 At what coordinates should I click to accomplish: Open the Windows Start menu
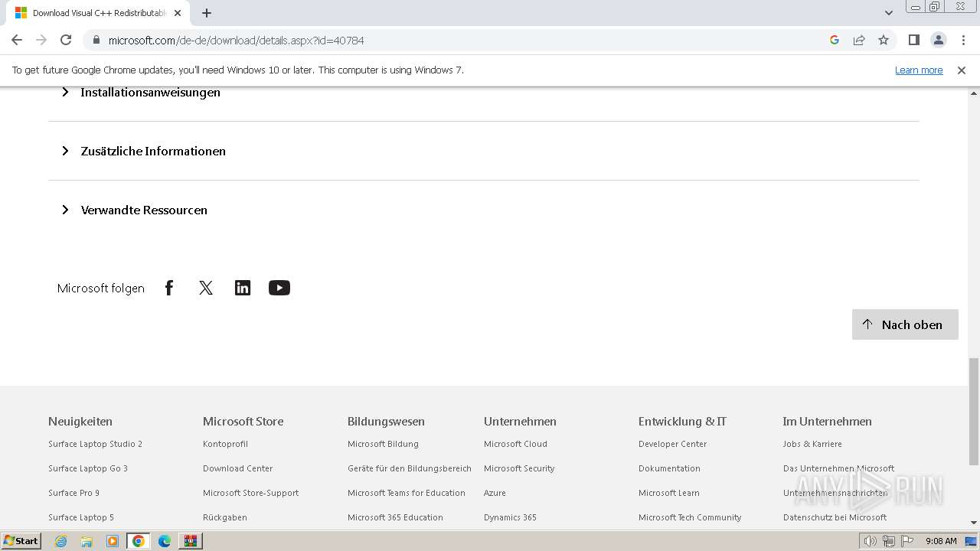21,541
